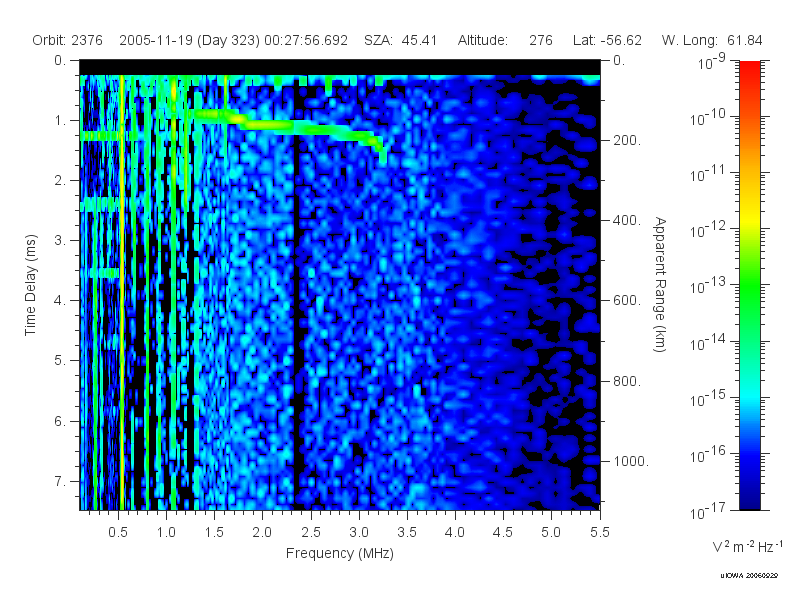Click the '7.' tick on Time Delay axis
Viewport: 800px width, 600px height.
tap(60, 481)
